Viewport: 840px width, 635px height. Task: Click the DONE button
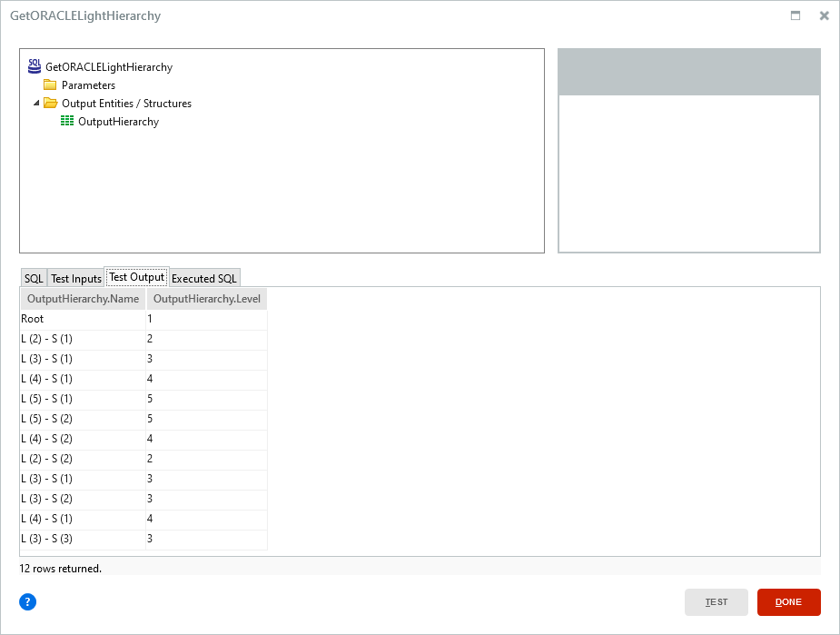coord(788,601)
